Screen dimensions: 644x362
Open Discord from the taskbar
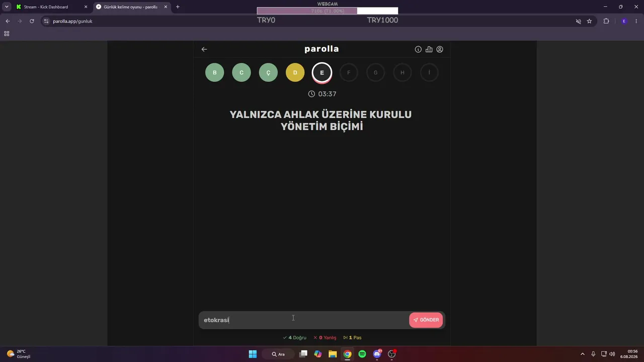[377, 354]
